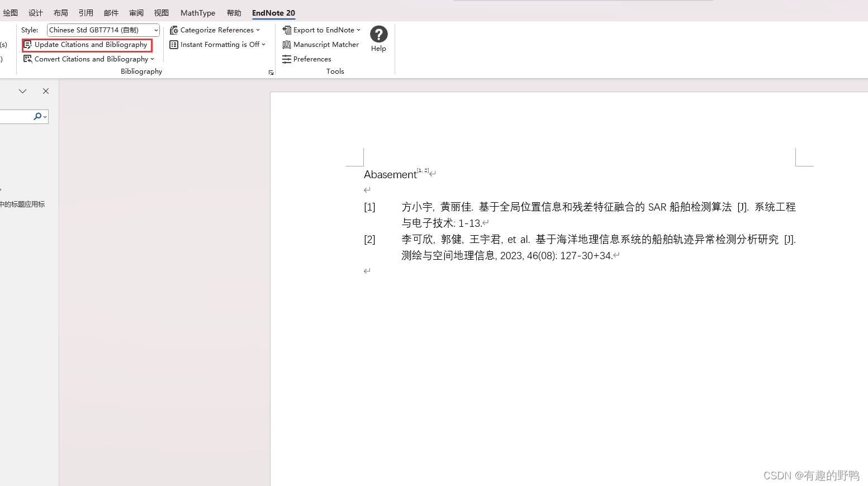Click the Instant Formatting icon
Screen dimensions: 868x486
point(174,45)
